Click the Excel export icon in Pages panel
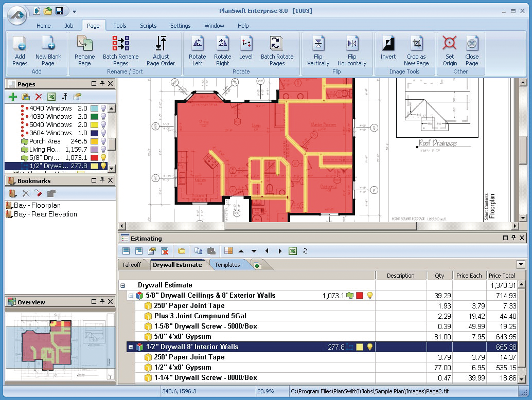 point(51,97)
